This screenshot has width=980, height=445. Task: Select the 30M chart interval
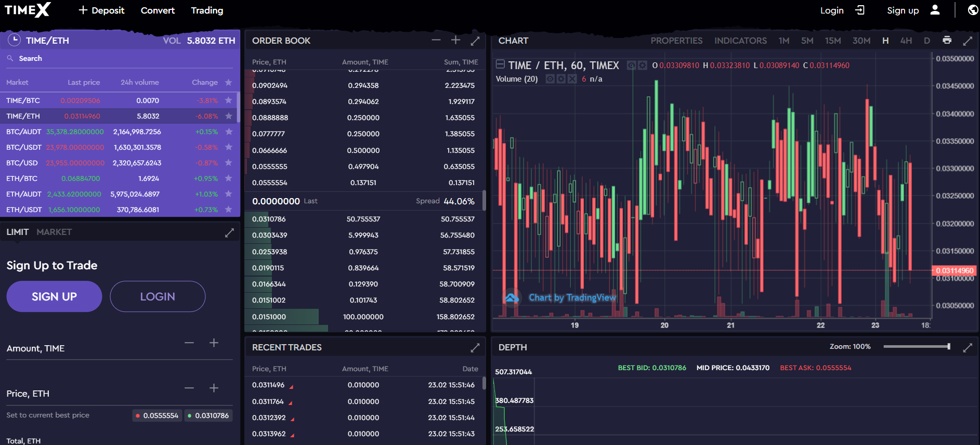[861, 41]
